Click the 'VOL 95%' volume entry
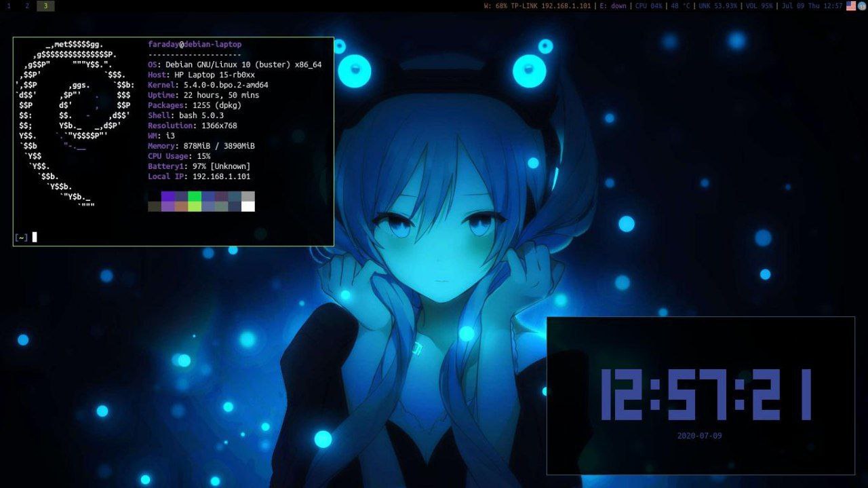 (759, 5)
